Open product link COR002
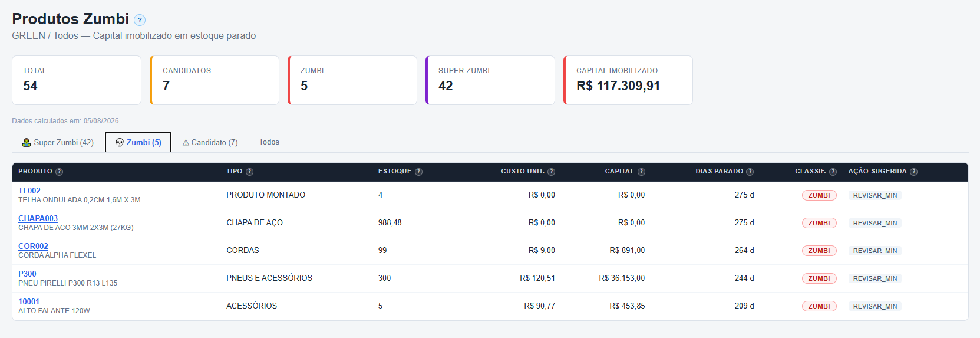This screenshot has height=338, width=980. (33, 246)
